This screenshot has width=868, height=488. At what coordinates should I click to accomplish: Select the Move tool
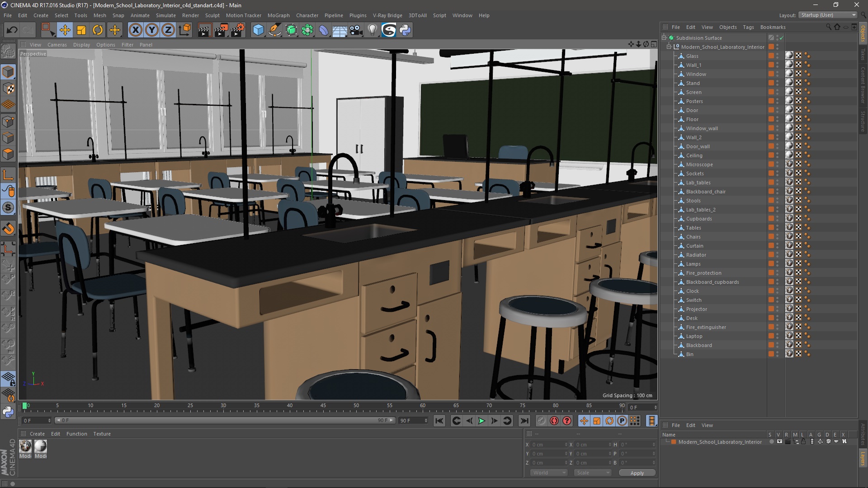(x=65, y=30)
